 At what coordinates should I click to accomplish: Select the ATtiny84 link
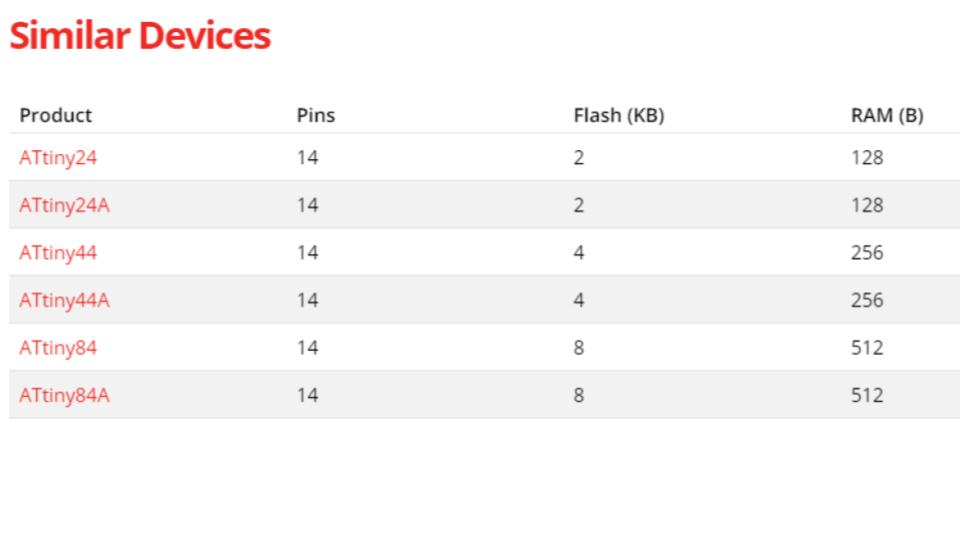[58, 348]
